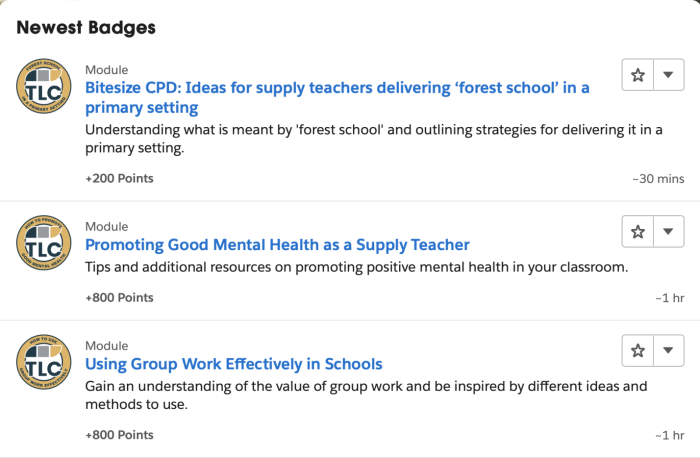
Task: Click +800 Points under Mental Health module
Action: point(119,297)
